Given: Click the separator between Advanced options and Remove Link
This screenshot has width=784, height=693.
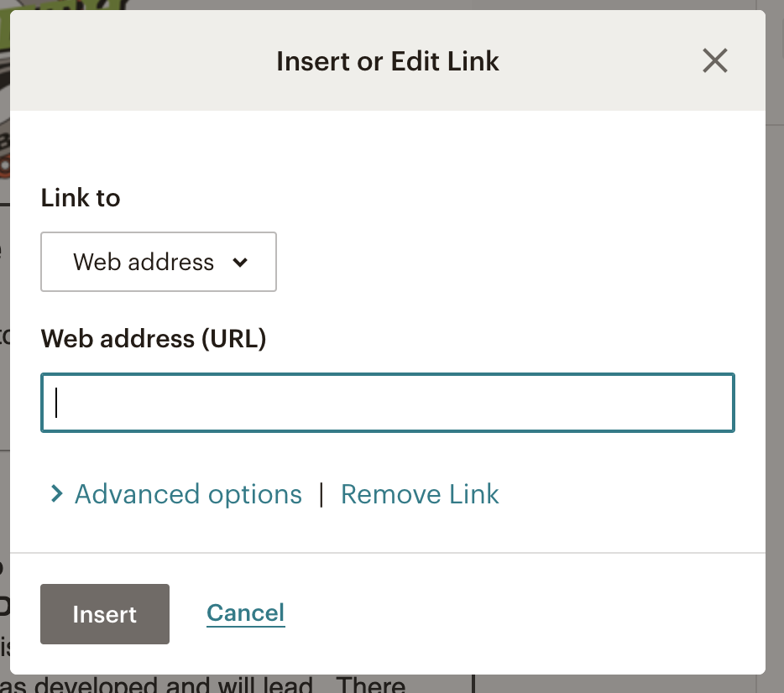Looking at the screenshot, I should (x=321, y=494).
